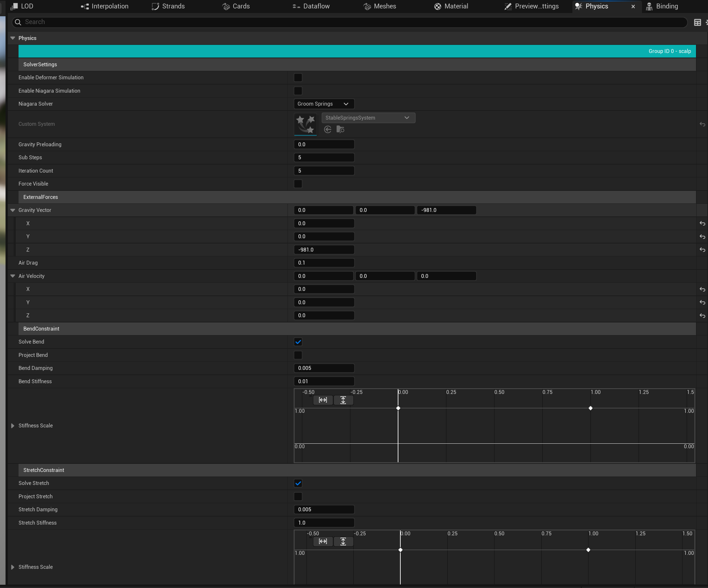Switch to the Strands tab
Screen dimensions: 708x588
[x=168, y=6]
